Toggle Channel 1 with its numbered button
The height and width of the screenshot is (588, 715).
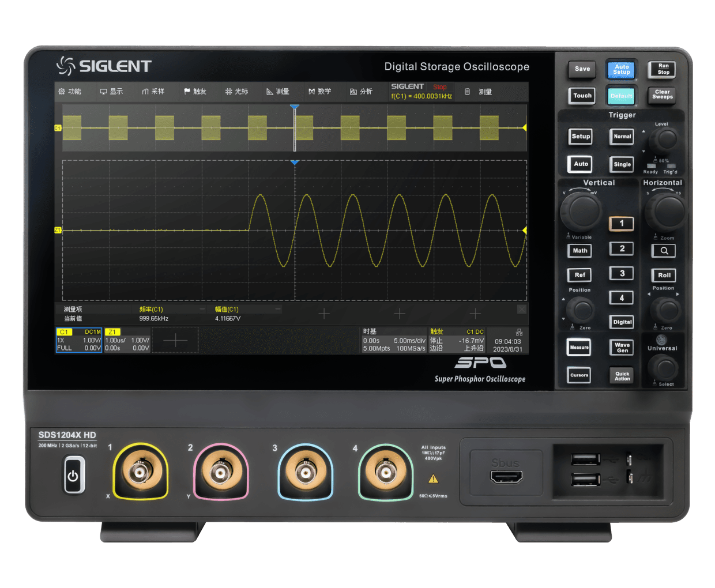click(622, 224)
